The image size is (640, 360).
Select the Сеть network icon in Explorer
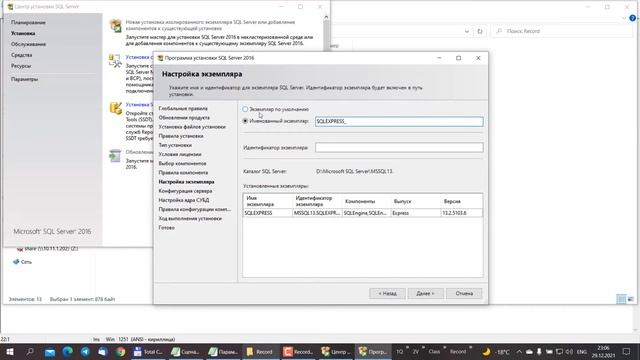tap(16, 262)
